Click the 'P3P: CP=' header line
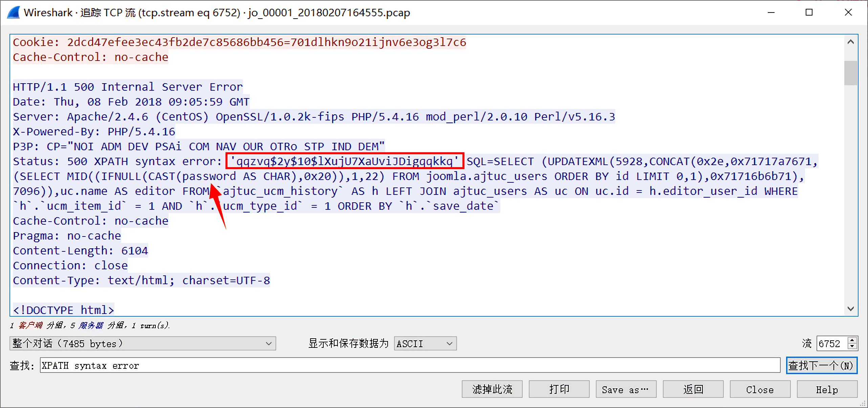This screenshot has height=408, width=868. tap(199, 146)
